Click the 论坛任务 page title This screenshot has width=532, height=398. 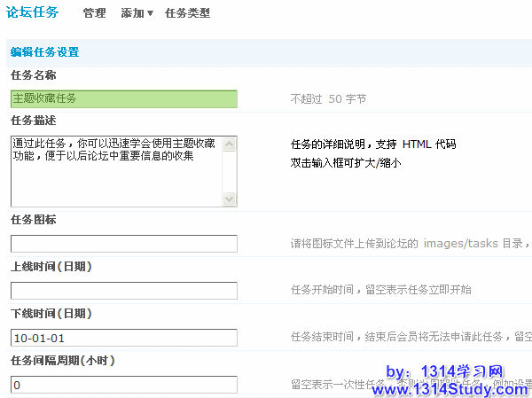click(x=33, y=12)
